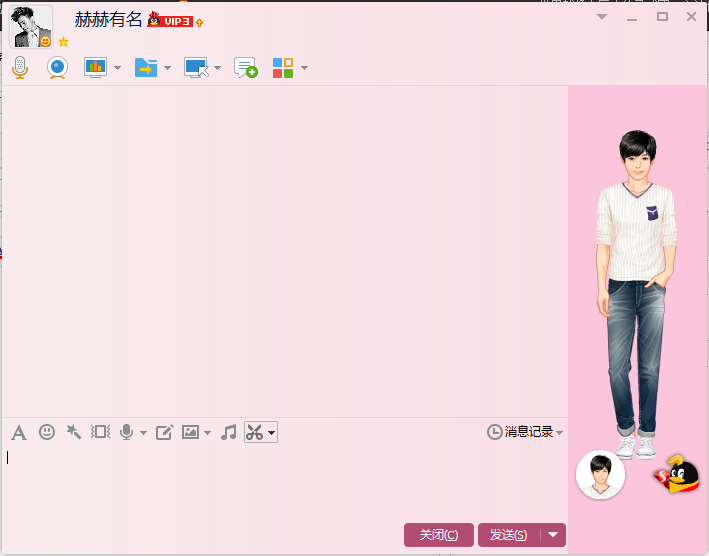
Task: Create a discussion group with the chat plus icon
Action: [246, 68]
